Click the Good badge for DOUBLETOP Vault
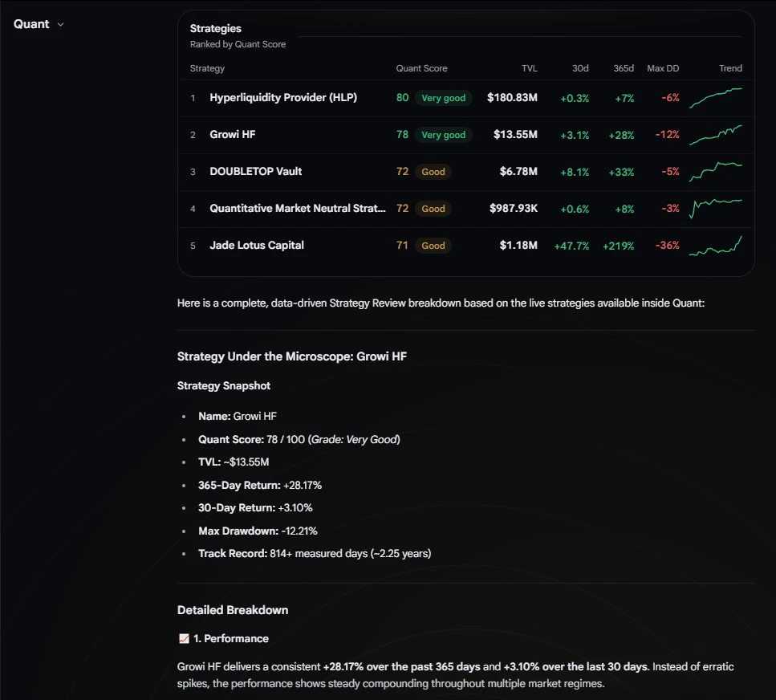The image size is (776, 700). point(433,172)
